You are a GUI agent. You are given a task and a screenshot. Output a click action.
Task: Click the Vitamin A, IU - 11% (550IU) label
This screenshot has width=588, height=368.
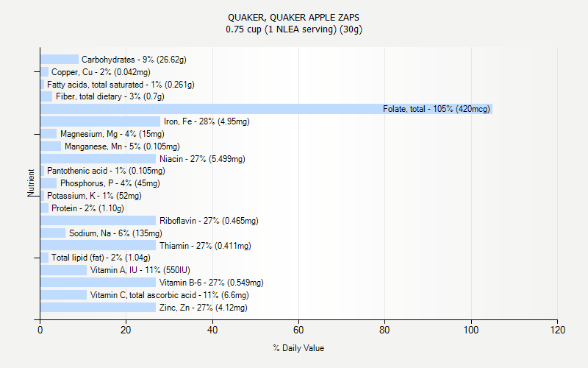(140, 270)
